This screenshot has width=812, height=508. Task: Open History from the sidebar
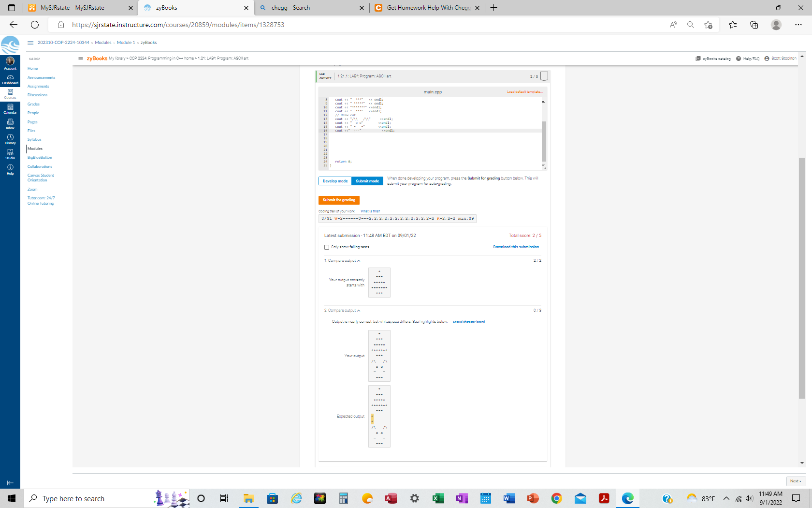tap(10, 139)
